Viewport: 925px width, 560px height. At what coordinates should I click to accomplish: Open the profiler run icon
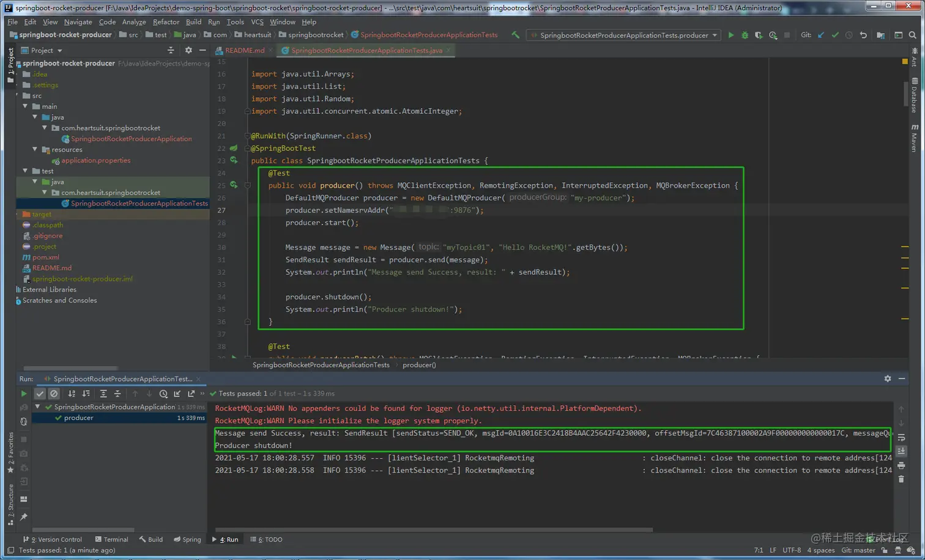click(x=773, y=35)
